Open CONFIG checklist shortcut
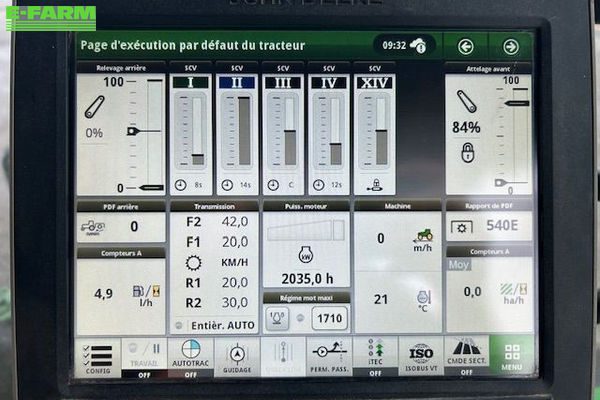600x400 pixels. click(98, 359)
